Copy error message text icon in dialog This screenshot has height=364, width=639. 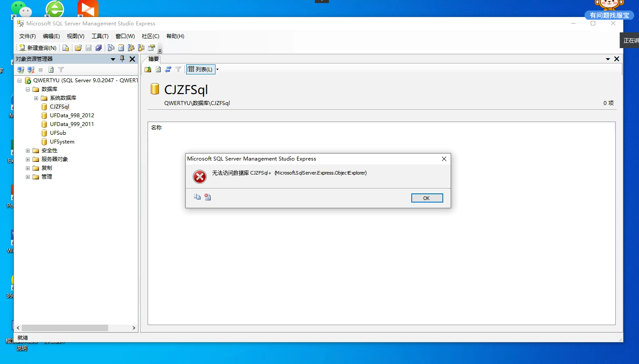click(197, 197)
